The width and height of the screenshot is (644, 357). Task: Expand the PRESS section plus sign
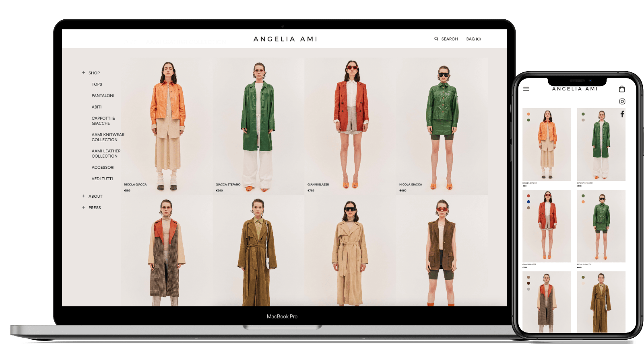(x=84, y=207)
